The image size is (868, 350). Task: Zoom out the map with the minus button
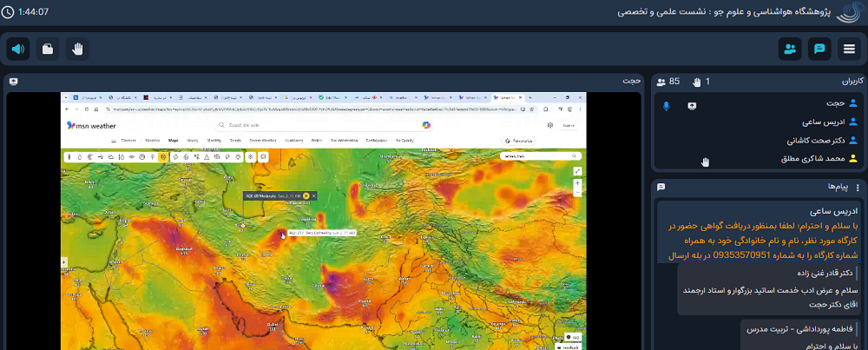click(577, 192)
